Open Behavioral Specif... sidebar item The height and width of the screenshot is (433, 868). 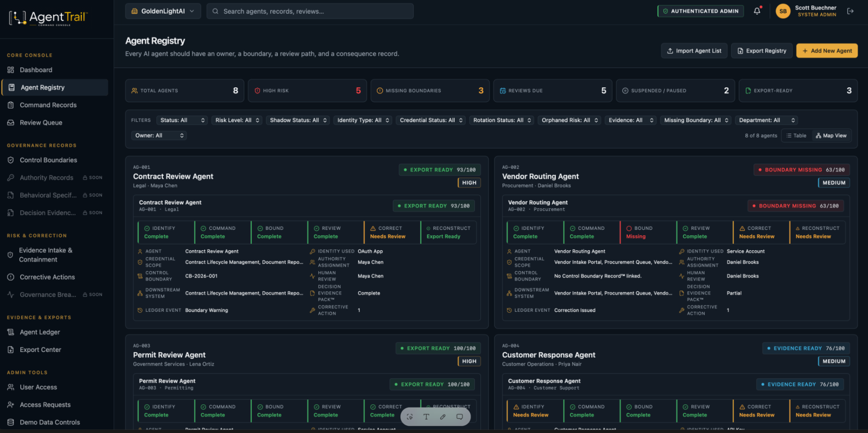(55, 195)
